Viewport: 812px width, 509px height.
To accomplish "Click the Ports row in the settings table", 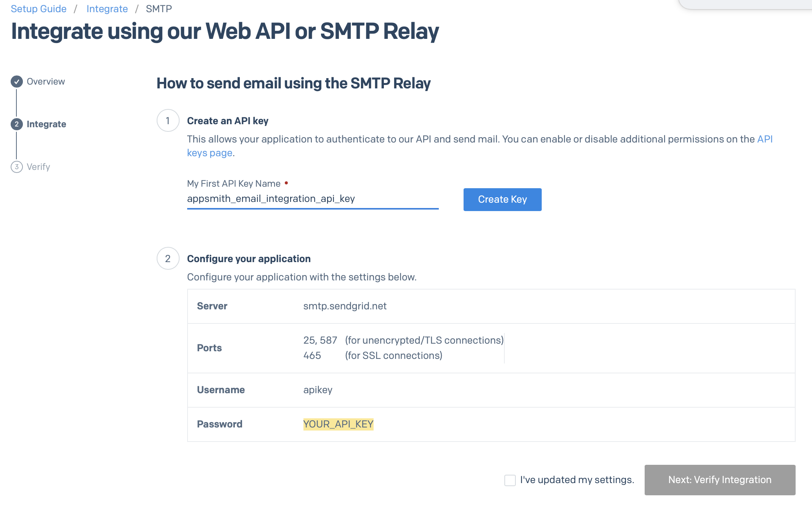I will (209, 347).
